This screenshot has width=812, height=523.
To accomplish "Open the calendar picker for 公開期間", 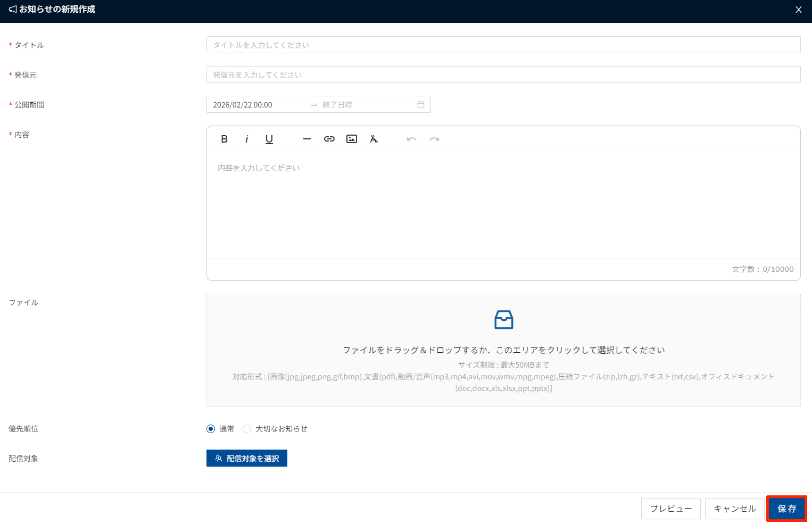I will 421,104.
